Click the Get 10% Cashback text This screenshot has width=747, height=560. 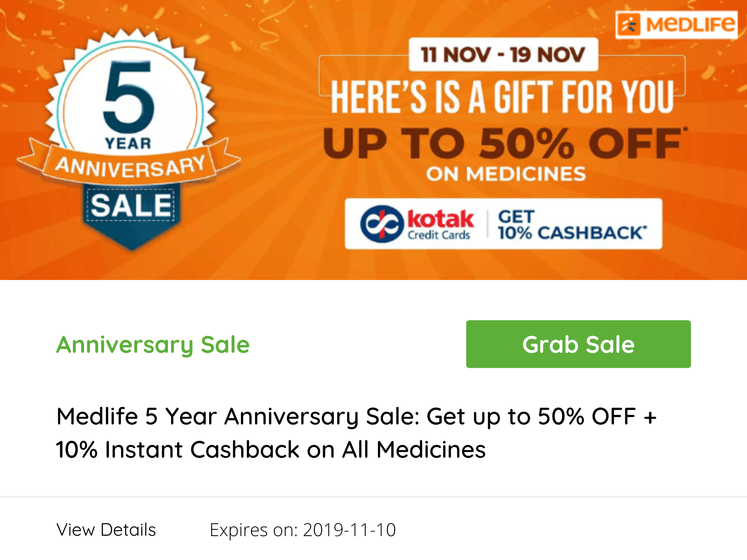tap(572, 225)
